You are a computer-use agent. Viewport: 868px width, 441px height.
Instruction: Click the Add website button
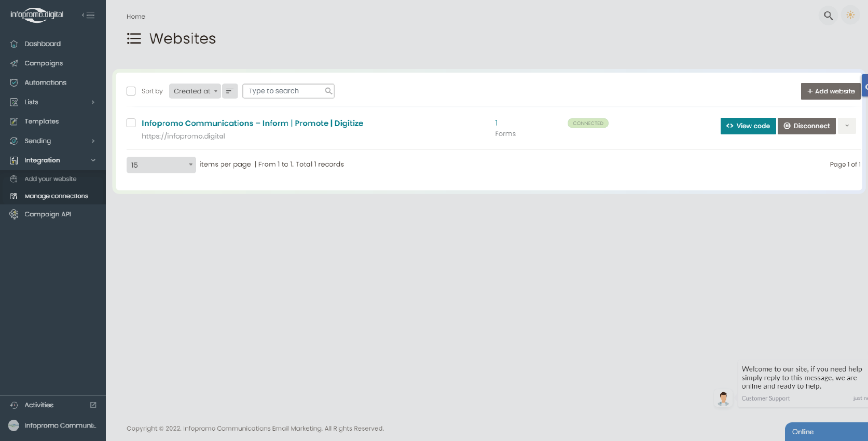click(831, 91)
